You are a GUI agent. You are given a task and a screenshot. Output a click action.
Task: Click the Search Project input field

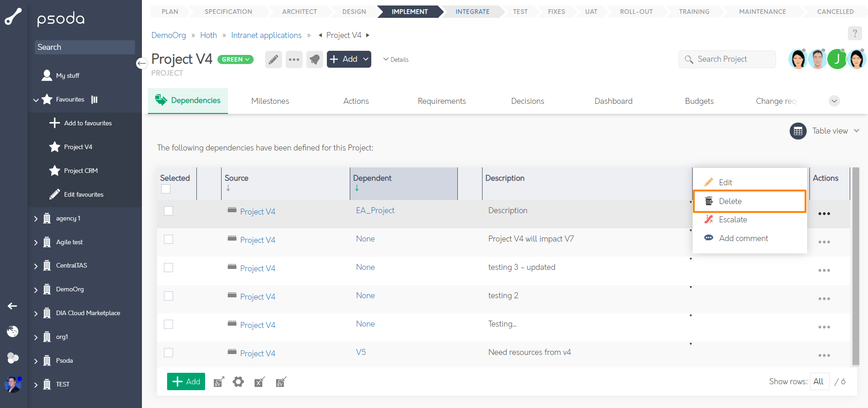point(727,59)
